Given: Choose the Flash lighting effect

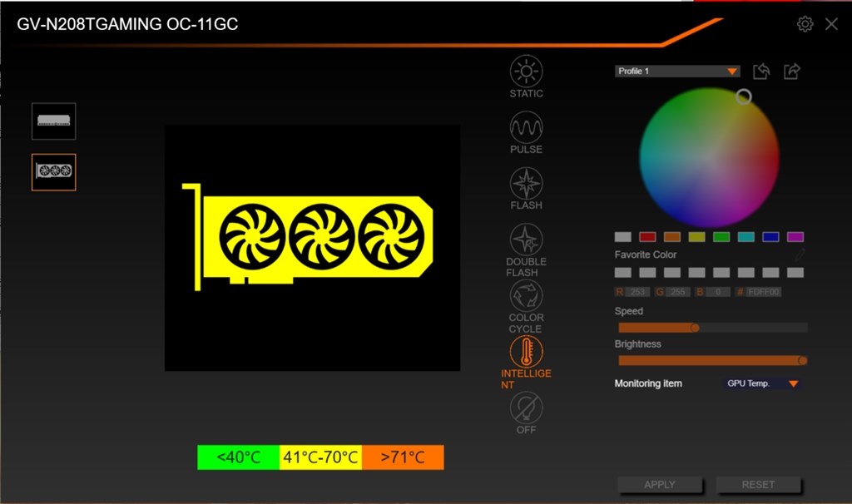Looking at the screenshot, I should [x=526, y=184].
